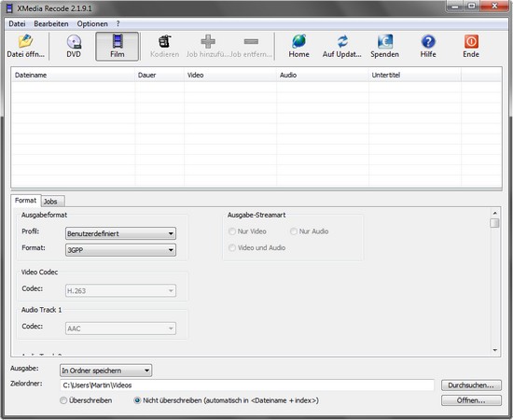Image resolution: width=513 pixels, height=420 pixels.
Task: Maximize the XMedia Recode window
Action: coord(472,6)
